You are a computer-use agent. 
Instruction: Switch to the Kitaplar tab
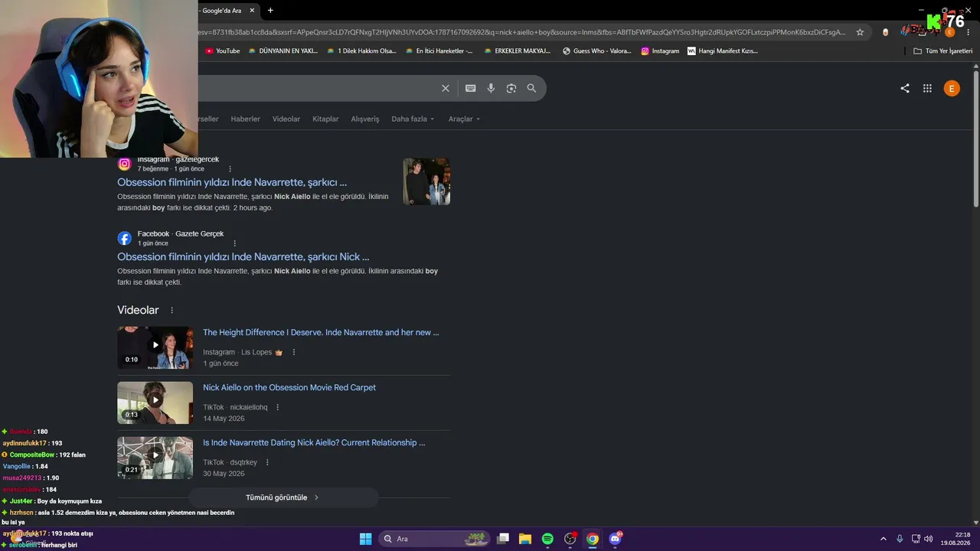(325, 119)
